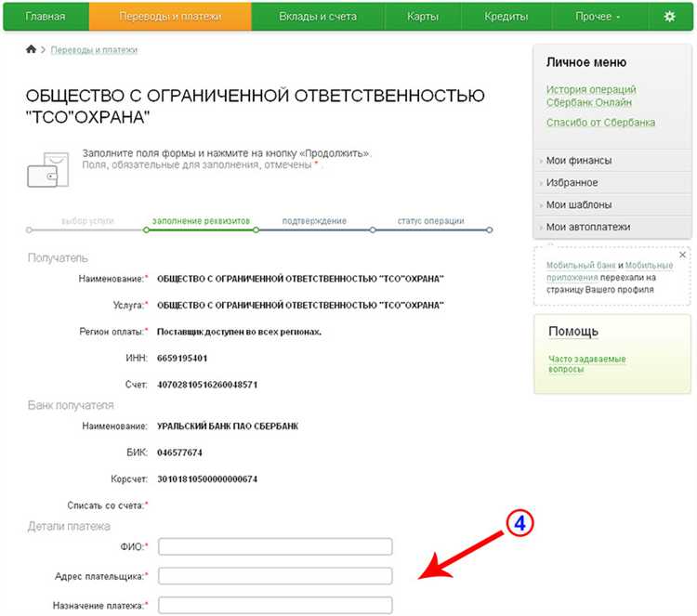Click Поставщик доступен во всех регионах text
697x616 pixels.
click(239, 332)
